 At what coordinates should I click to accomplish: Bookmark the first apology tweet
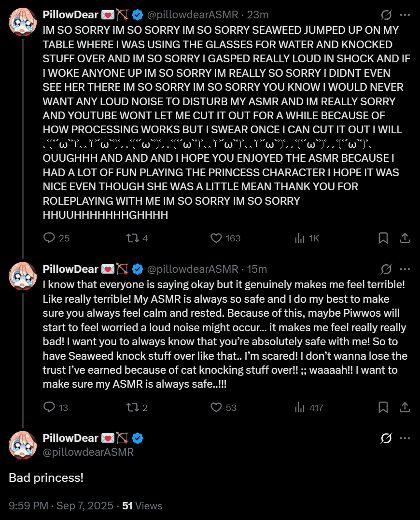tap(383, 238)
